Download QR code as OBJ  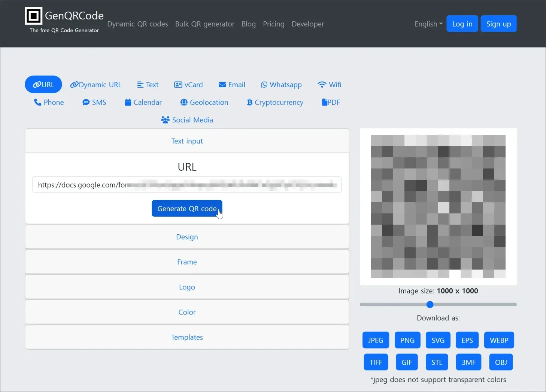tap(501, 362)
